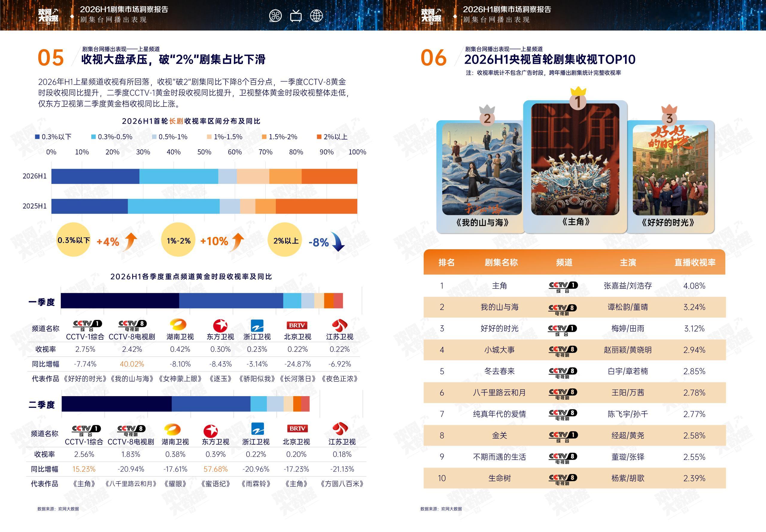Open the 《我的山与海》 poster thumbnail
The image size is (766, 532).
pyautogui.click(x=482, y=169)
